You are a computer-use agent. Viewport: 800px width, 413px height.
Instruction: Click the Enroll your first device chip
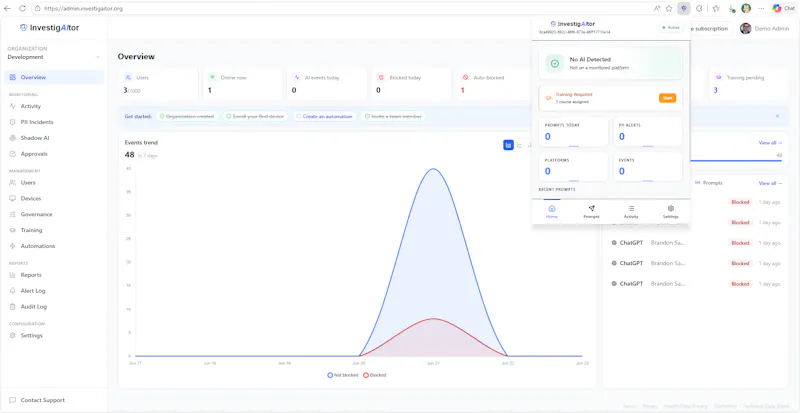[x=256, y=116]
